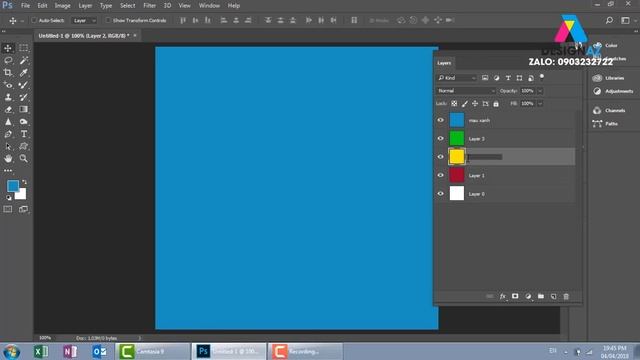Open the Normal blend mode dropdown
Image resolution: width=640 pixels, height=360 pixels.
[466, 91]
